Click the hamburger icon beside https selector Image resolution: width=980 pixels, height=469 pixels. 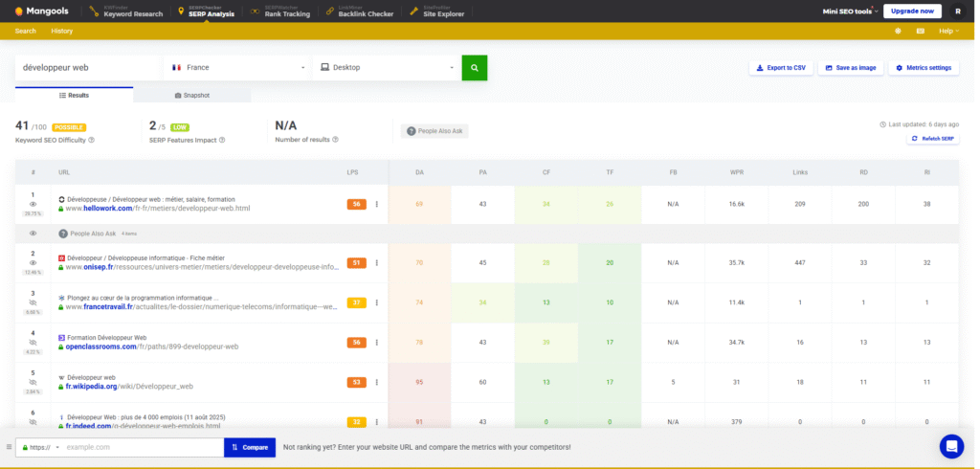[9, 447]
